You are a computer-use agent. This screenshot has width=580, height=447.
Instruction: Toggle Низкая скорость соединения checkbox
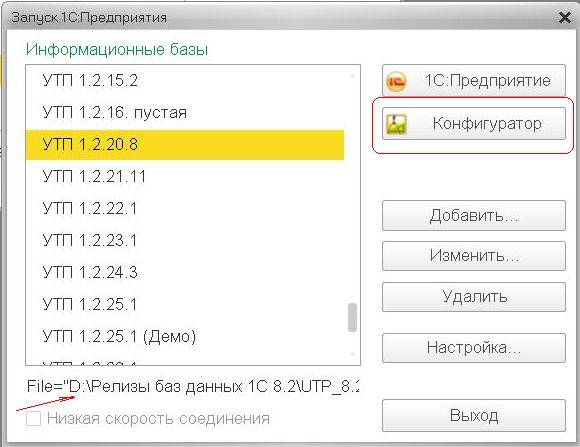(x=33, y=419)
